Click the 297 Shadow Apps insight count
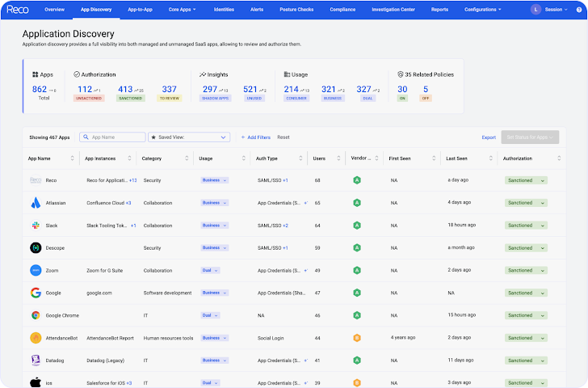This screenshot has height=388, width=588. click(x=210, y=89)
